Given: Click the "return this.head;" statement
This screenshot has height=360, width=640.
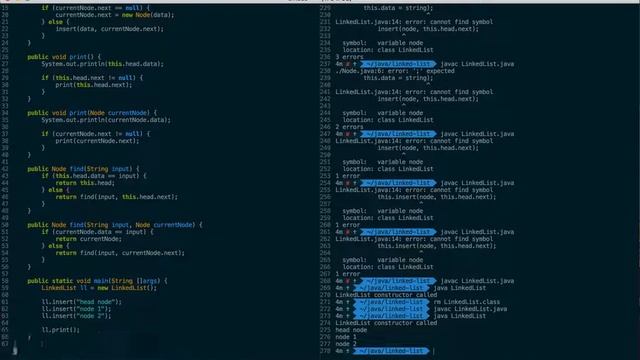Looking at the screenshot, I should pos(85,183).
